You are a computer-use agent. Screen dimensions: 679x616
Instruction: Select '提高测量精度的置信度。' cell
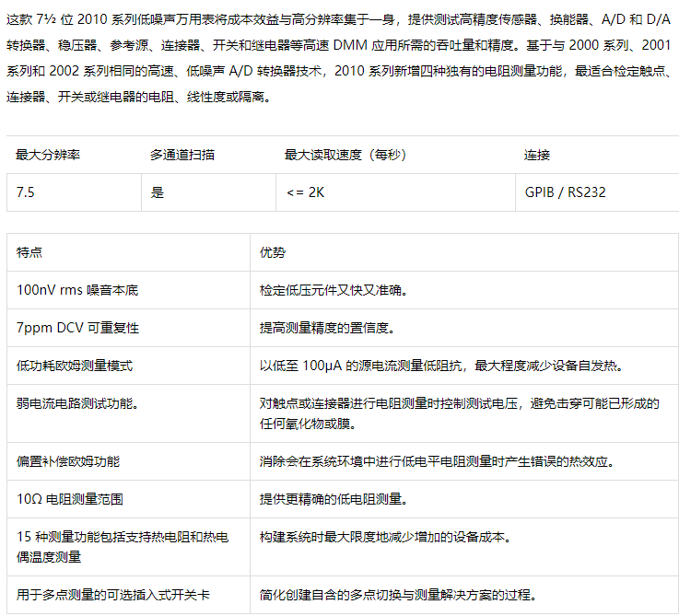pyautogui.click(x=464, y=328)
